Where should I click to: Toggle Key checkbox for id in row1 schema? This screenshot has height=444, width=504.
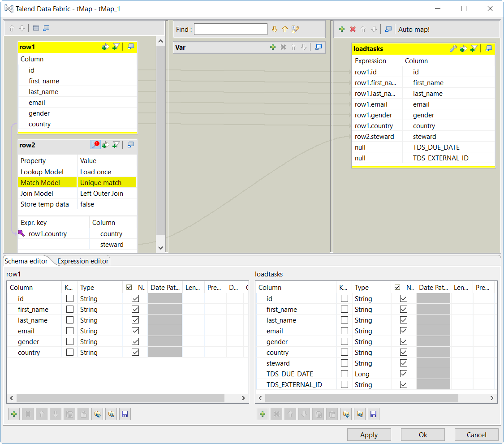(x=70, y=298)
